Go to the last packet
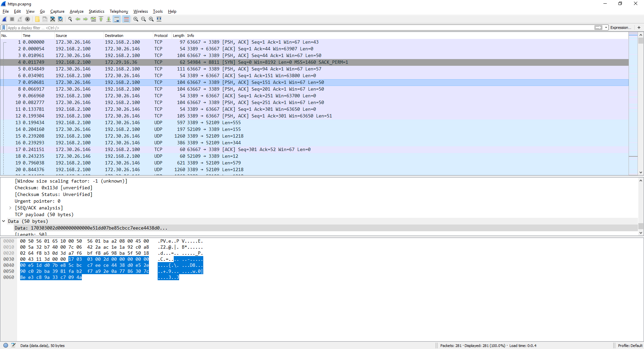Viewport: 644px width, 349px height. (109, 19)
